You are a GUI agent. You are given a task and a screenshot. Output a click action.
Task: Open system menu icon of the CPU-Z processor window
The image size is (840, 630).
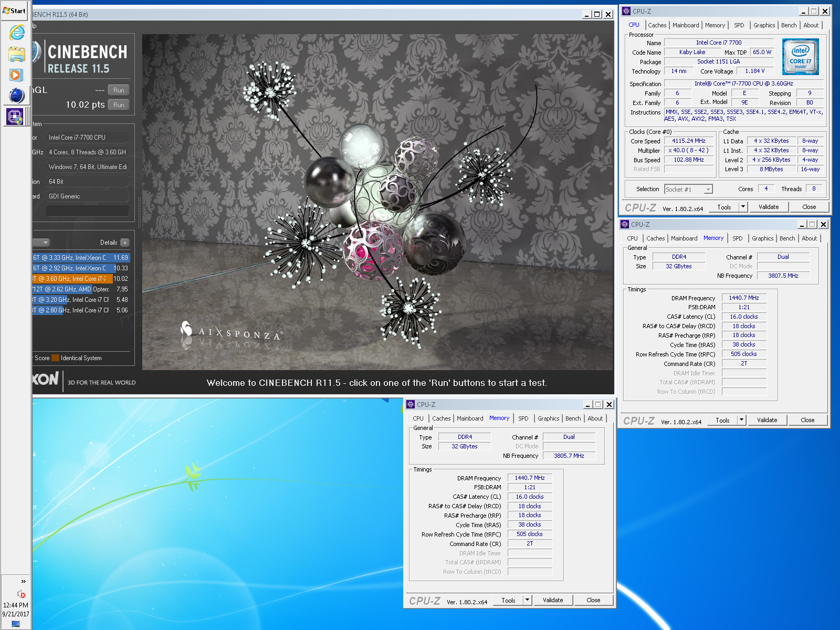coord(626,11)
